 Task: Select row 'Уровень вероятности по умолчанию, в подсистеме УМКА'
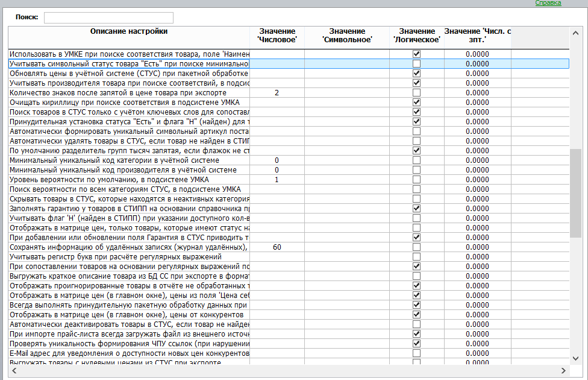coord(289,180)
